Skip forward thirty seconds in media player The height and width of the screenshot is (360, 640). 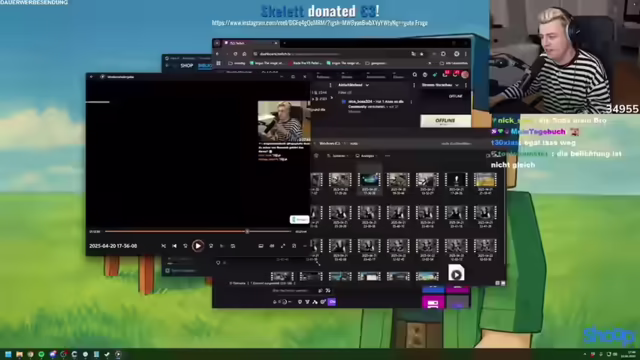tap(211, 246)
